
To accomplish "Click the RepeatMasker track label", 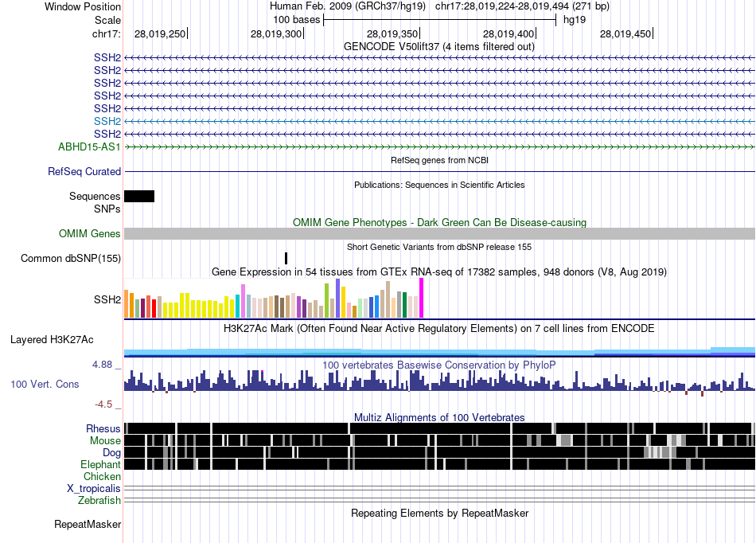I will pyautogui.click(x=88, y=524).
